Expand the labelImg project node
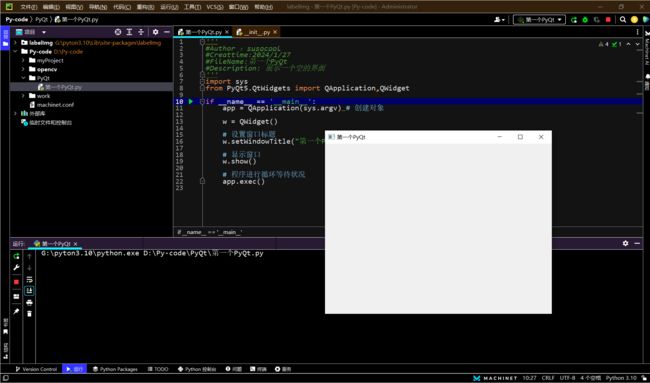Image resolution: width=650 pixels, height=383 pixels. point(15,43)
